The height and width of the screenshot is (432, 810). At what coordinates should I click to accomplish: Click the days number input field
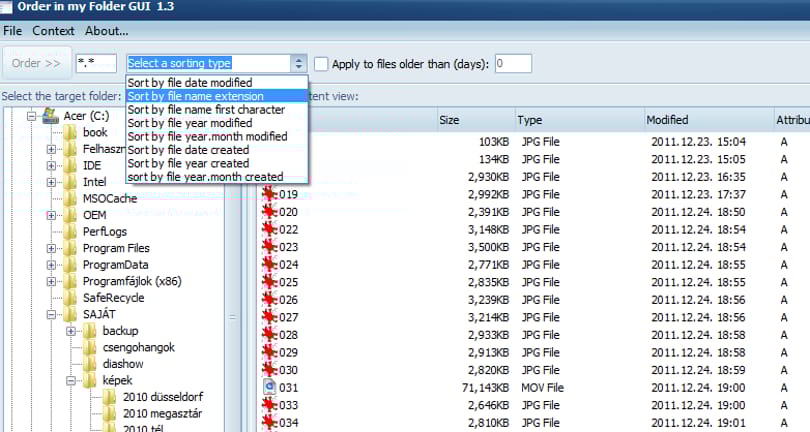513,64
